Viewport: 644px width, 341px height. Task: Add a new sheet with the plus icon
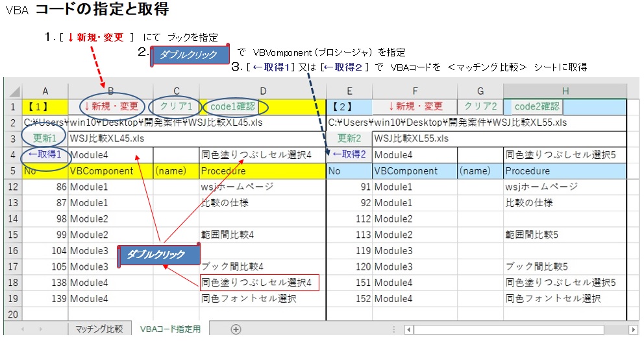point(236,329)
